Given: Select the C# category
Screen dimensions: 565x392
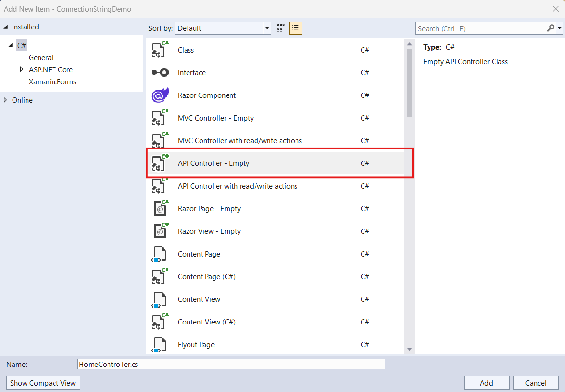Looking at the screenshot, I should 22,45.
